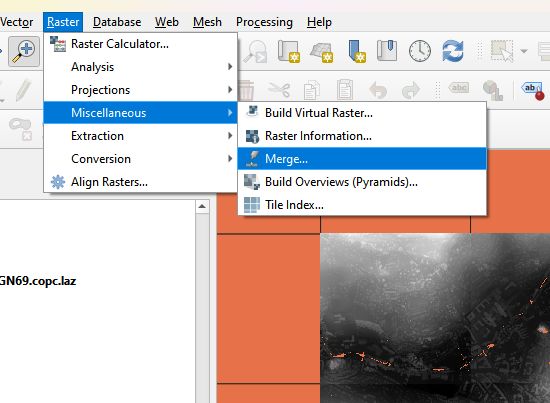Open the select features dropdown arrow
550x403 pixels.
point(524,51)
